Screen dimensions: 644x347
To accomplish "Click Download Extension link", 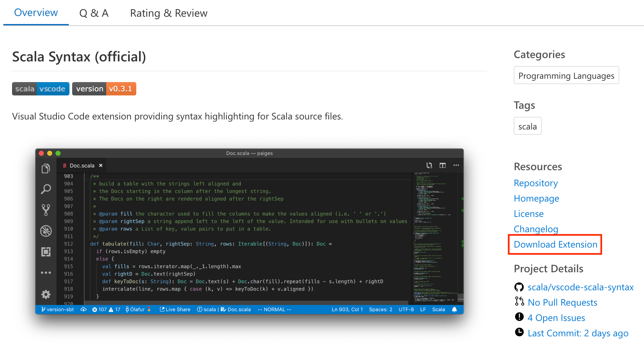I will point(555,245).
